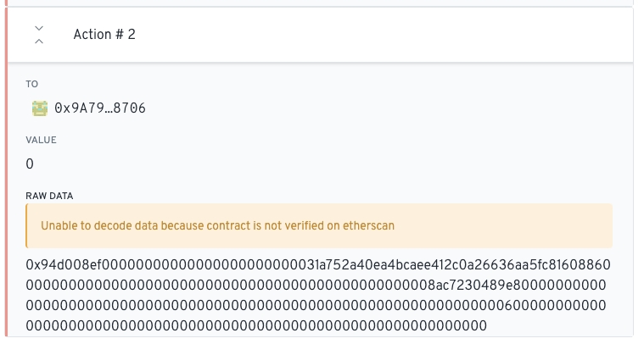Click the downward chevron in the header
644x344 pixels.
(x=39, y=28)
